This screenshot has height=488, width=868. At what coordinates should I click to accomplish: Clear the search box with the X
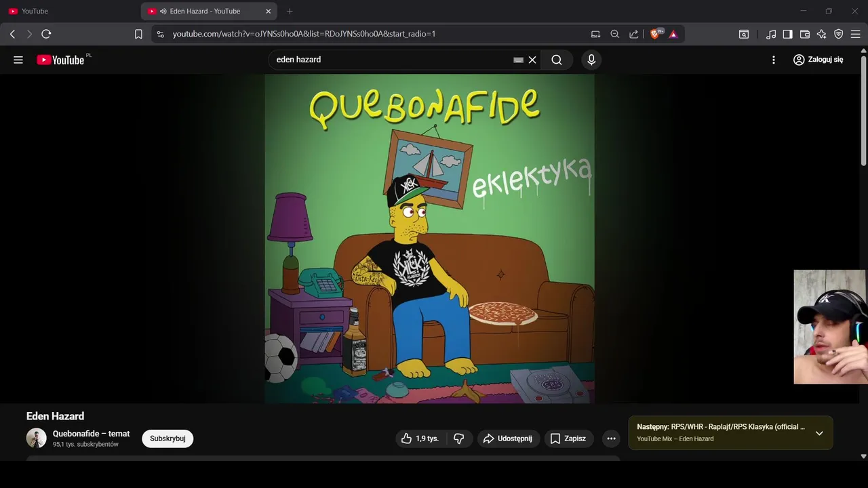[x=532, y=60]
